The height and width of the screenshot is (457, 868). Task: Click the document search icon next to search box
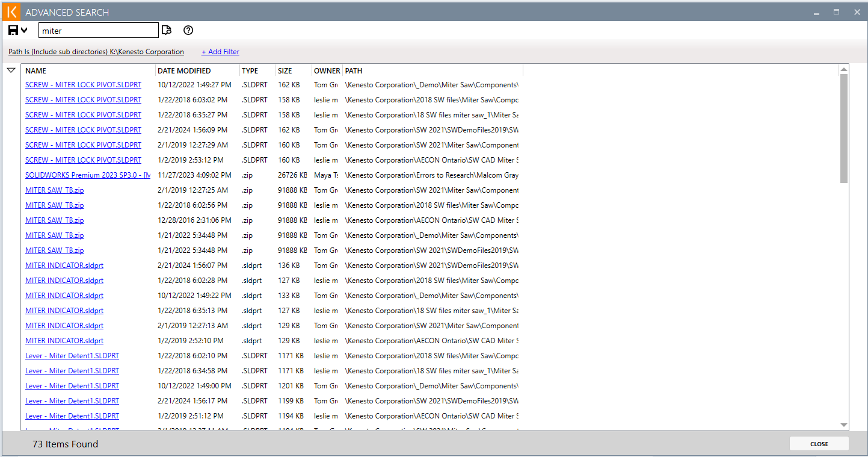pos(167,30)
